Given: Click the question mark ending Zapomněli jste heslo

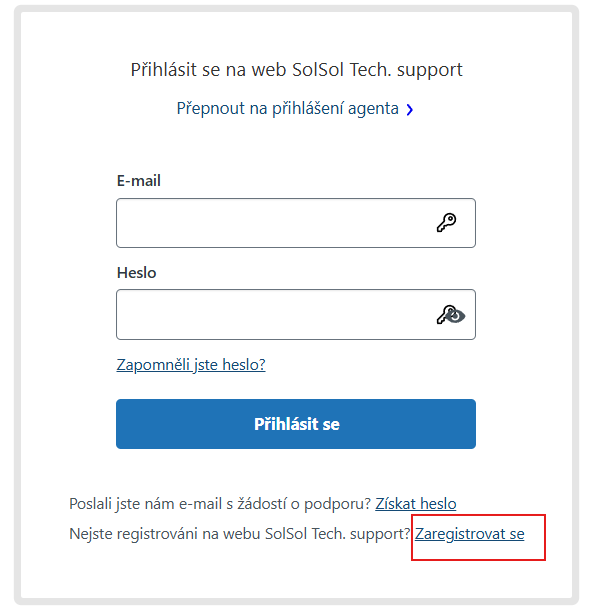Looking at the screenshot, I should tap(262, 364).
